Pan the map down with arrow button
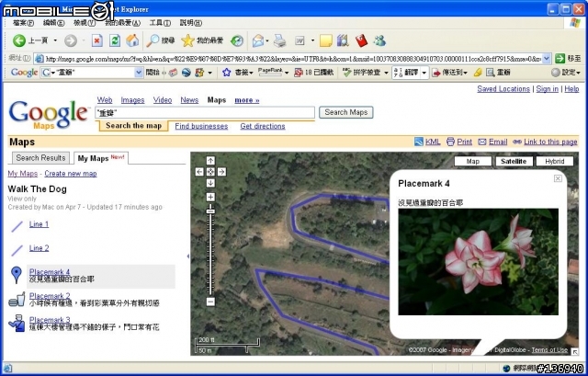The image size is (588, 376). [x=210, y=183]
